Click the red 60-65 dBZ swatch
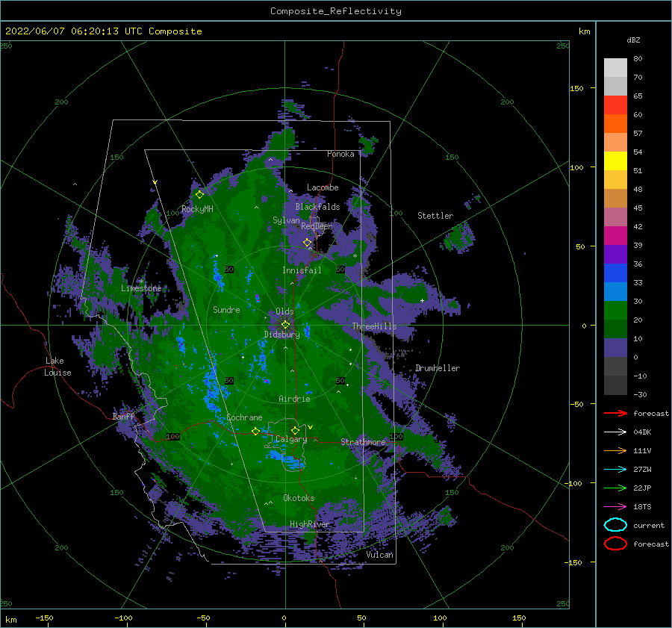 [615, 105]
